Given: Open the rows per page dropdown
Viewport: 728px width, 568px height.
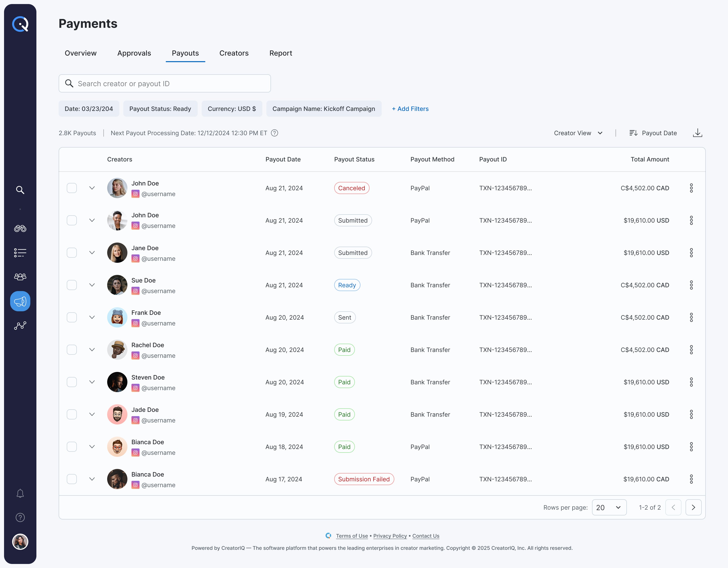Looking at the screenshot, I should click(x=609, y=507).
